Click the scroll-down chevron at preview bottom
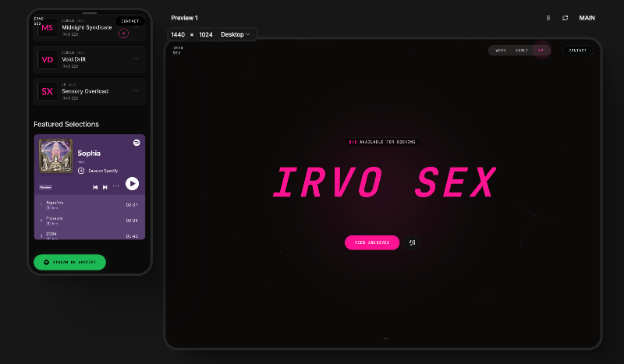This screenshot has width=624, height=364. pos(385,338)
